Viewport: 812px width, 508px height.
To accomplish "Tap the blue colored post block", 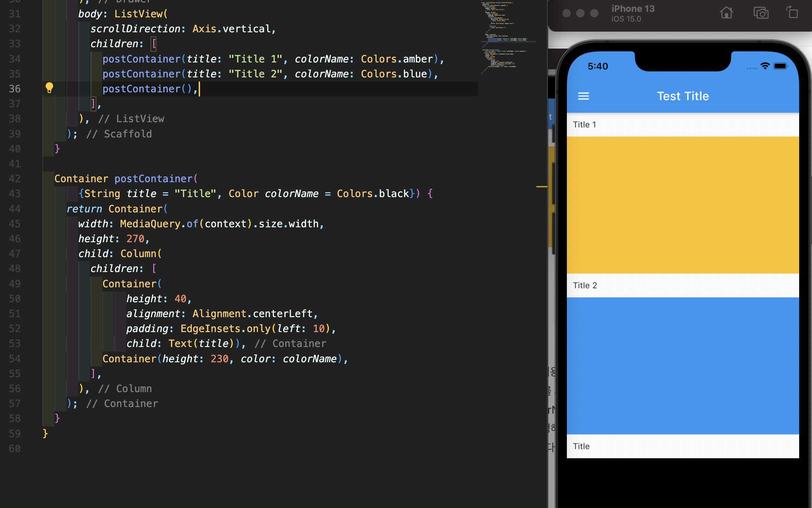I will (682, 365).
